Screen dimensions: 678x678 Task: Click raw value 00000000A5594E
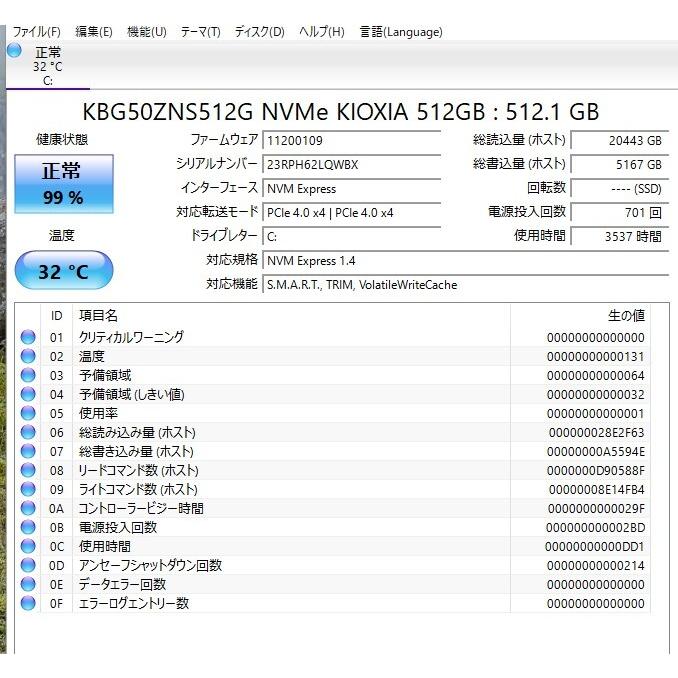595,452
